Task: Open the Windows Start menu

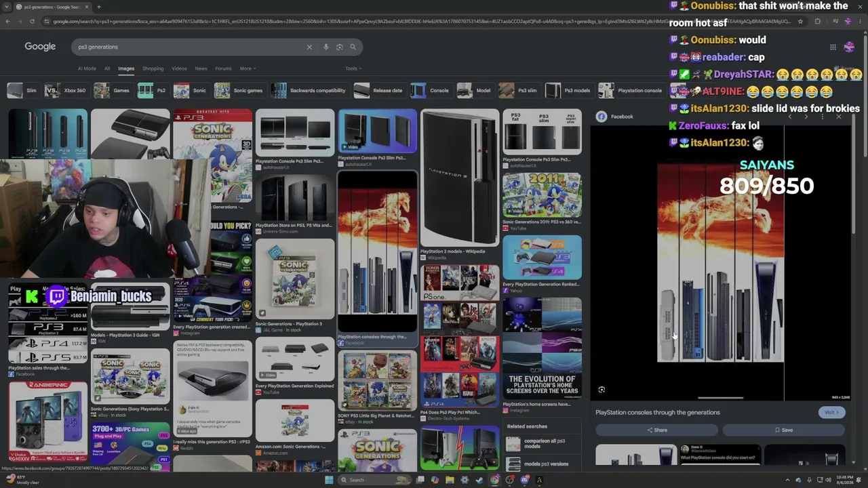Action: pyautogui.click(x=329, y=480)
